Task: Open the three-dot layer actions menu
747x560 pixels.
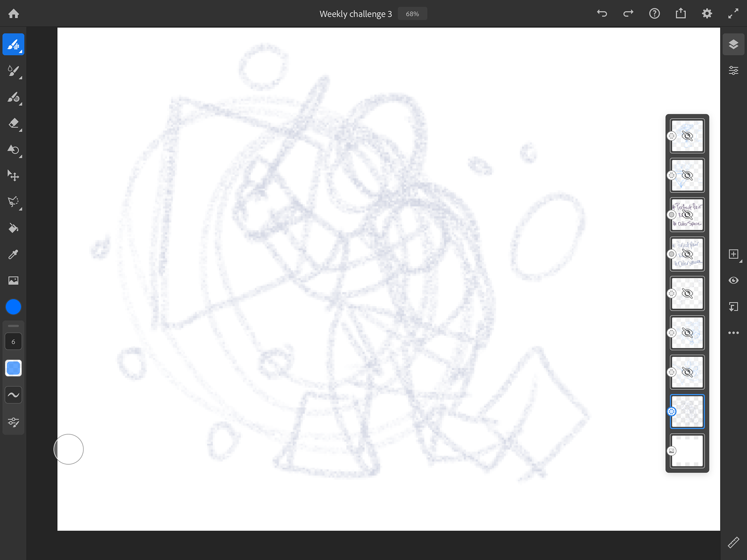Action: (x=733, y=333)
